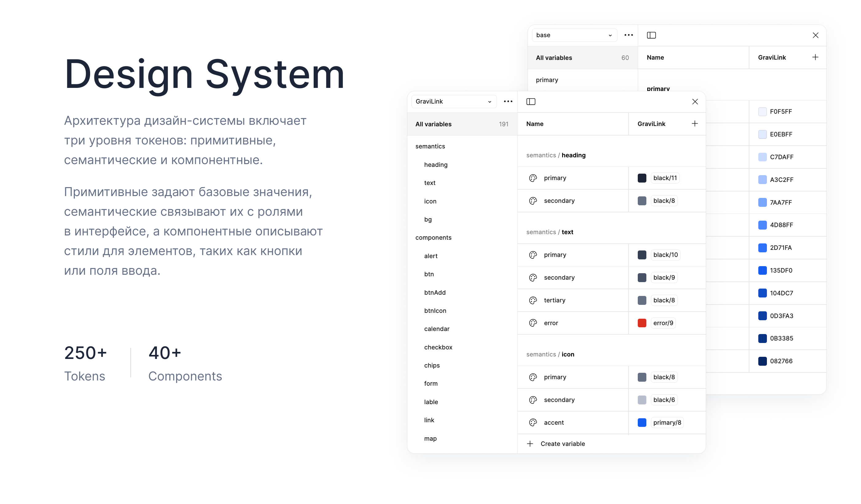This screenshot has height=504, width=861.
Task: Open three-dots menu next to GraviLink dropdown
Action: pyautogui.click(x=508, y=101)
